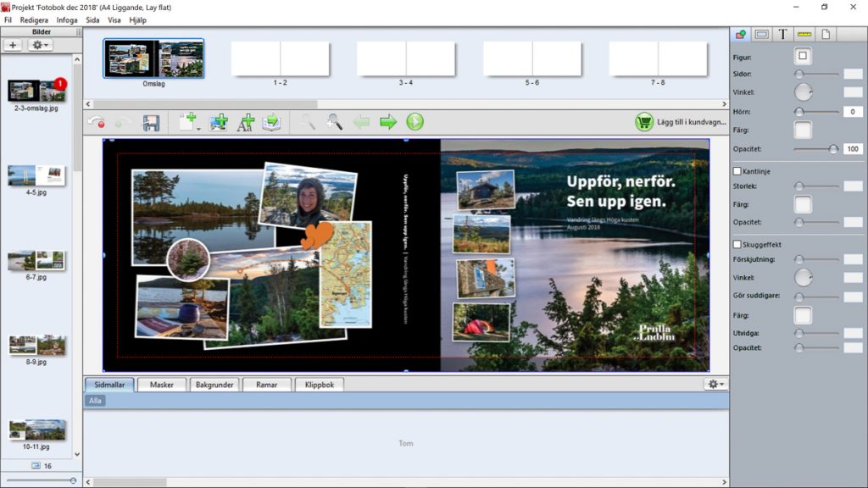The image size is (868, 488).
Task: Select the 2-3-omslag.jpg image thumbnail
Action: tap(36, 91)
